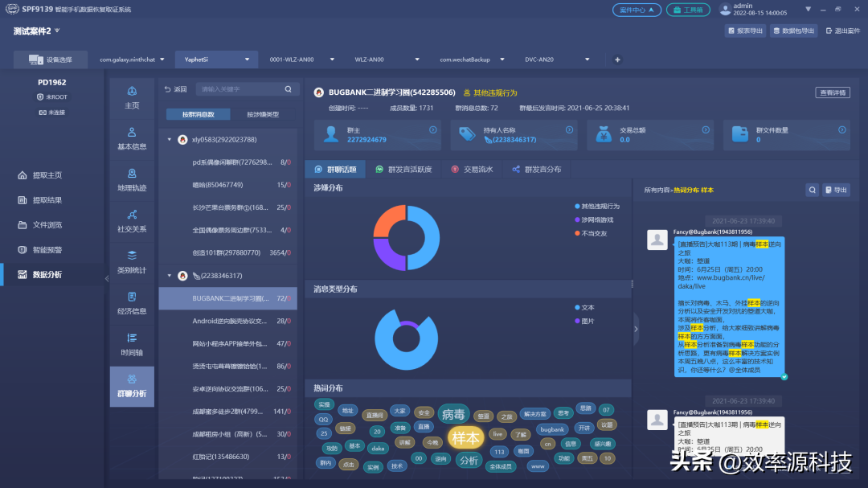Open the 设备选择 tab
The width and height of the screenshot is (868, 488).
coord(51,59)
